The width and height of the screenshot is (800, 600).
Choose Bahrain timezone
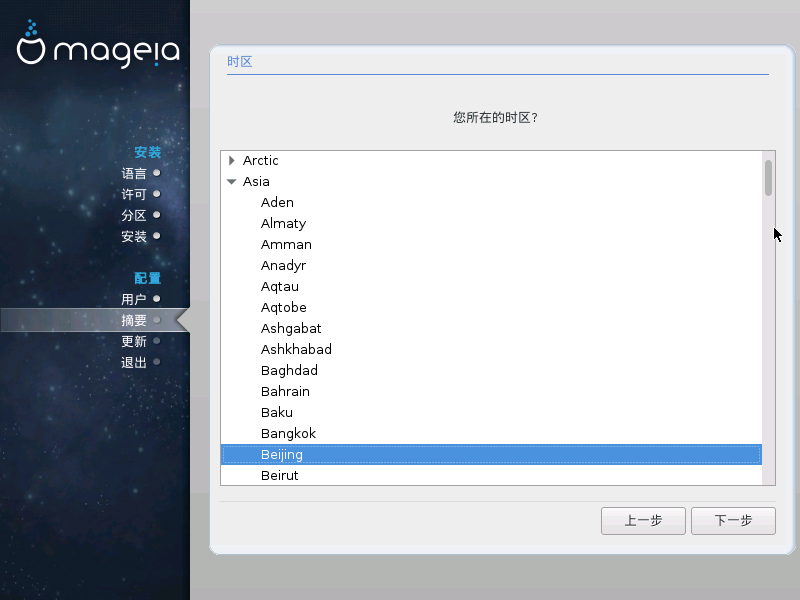pyautogui.click(x=285, y=391)
